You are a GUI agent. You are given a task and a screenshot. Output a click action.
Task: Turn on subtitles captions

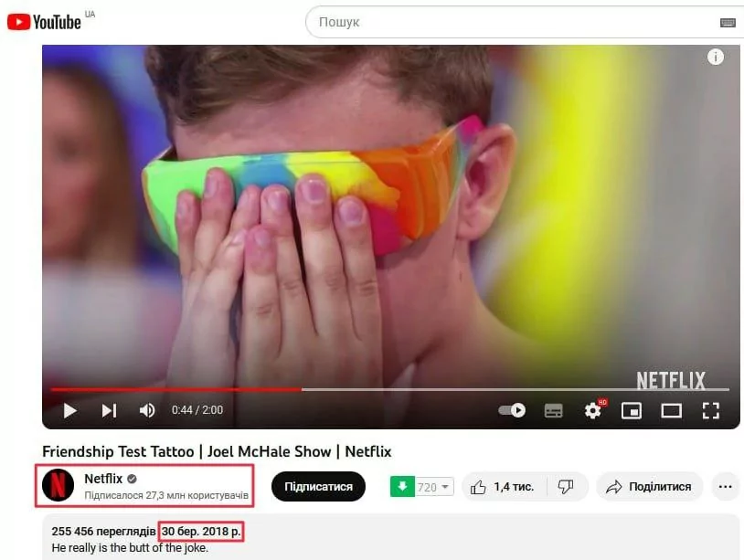[553, 410]
